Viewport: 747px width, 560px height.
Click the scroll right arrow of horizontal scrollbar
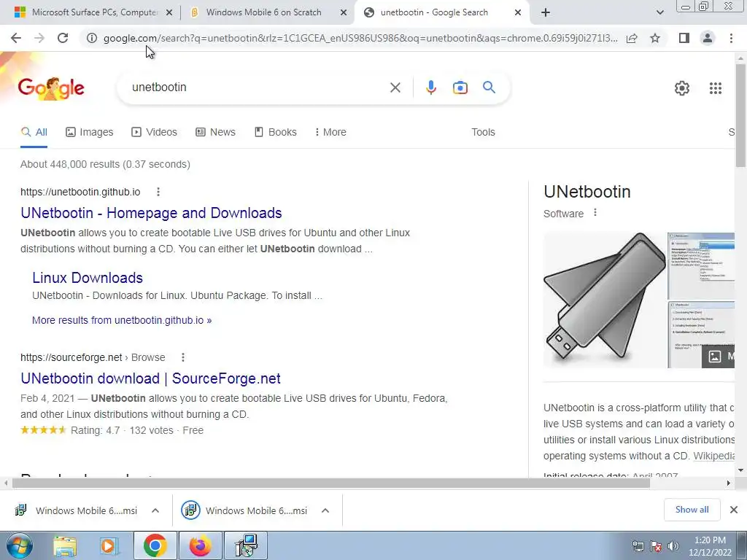(x=729, y=483)
